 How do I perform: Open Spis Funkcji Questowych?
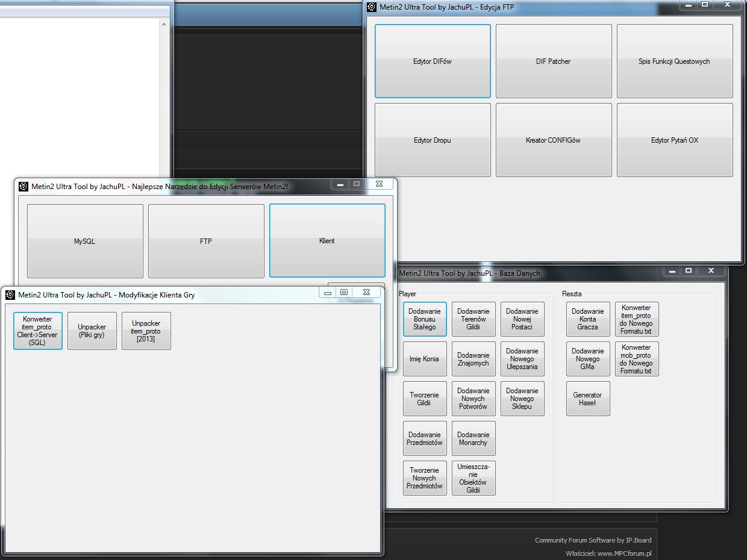(x=675, y=61)
